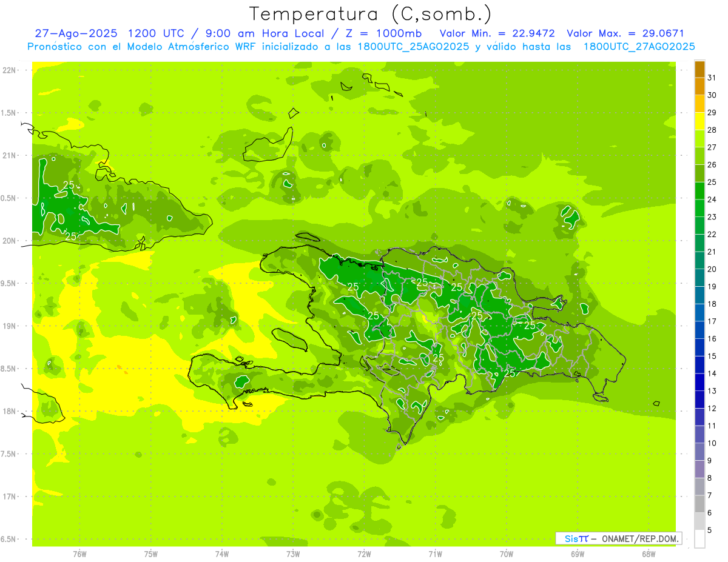Pick the gray swatch between 6 and 7

699,504
